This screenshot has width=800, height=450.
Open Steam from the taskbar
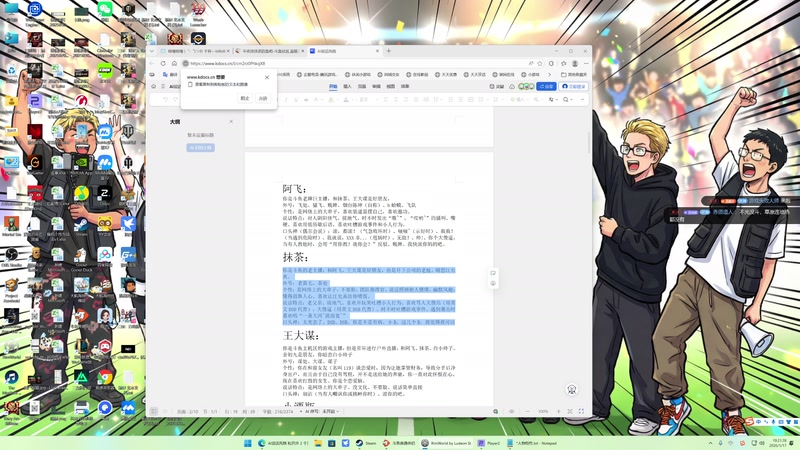[367, 443]
